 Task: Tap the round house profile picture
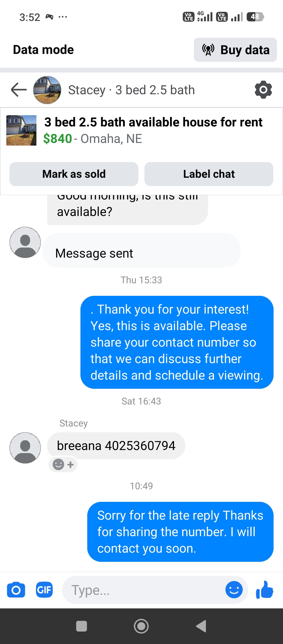pos(47,90)
